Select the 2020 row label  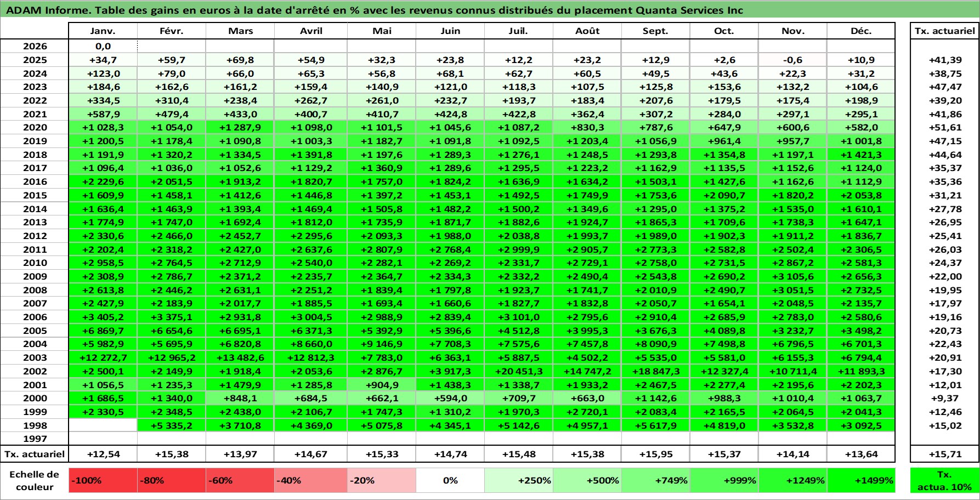click(35, 127)
